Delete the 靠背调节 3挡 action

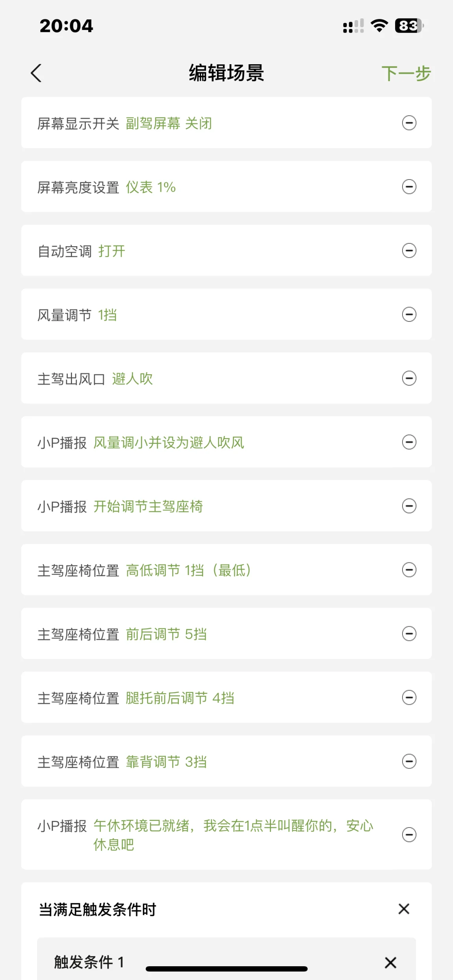pyautogui.click(x=409, y=761)
